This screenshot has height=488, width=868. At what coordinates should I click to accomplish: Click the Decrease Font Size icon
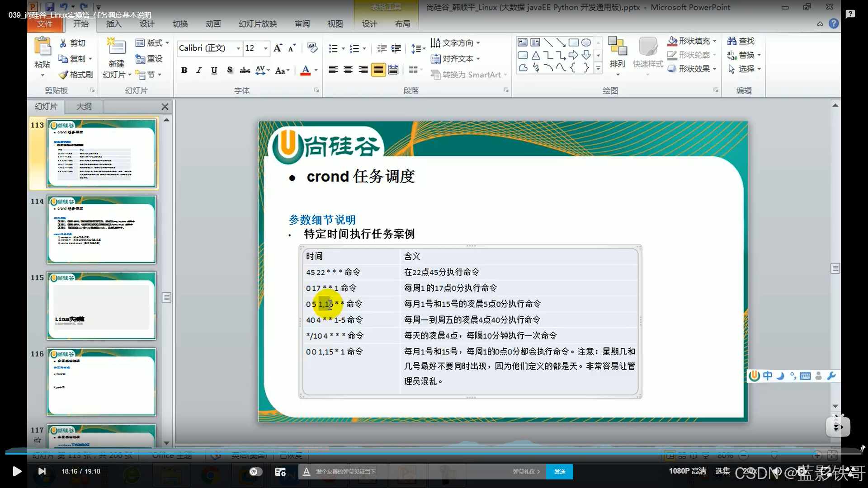292,48
